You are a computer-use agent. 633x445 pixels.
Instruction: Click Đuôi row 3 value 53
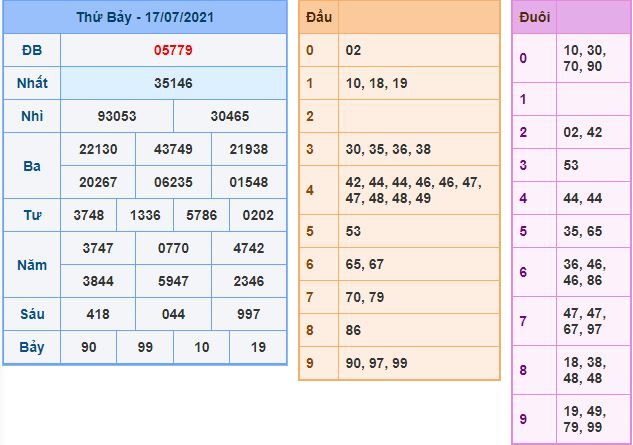(571, 165)
